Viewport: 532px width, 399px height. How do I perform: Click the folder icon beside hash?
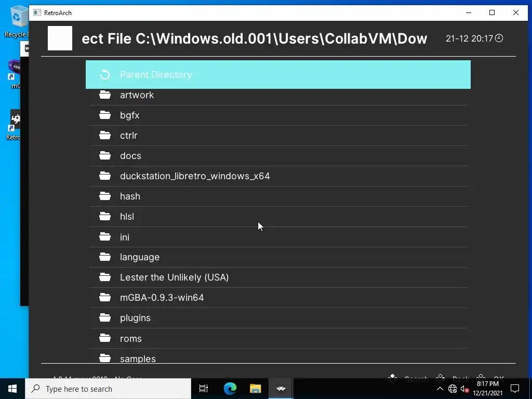tap(105, 196)
